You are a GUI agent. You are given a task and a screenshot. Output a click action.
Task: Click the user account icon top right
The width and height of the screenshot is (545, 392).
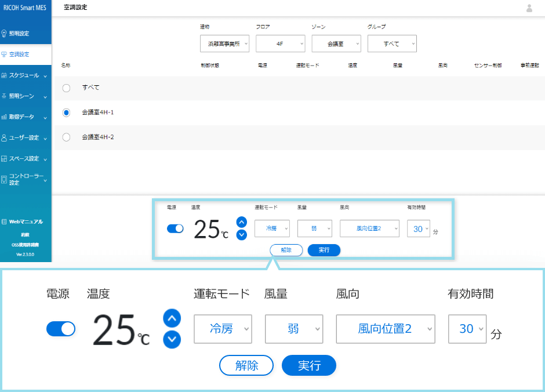point(530,8)
